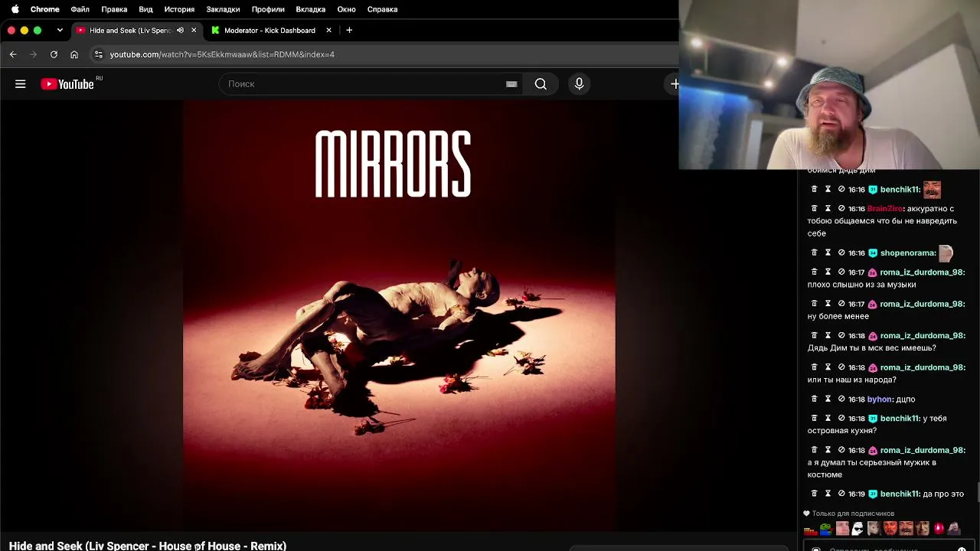Screen dimensions: 980x551
Task: Delete the "Дядь Дим ты в мск" message
Action: click(814, 335)
